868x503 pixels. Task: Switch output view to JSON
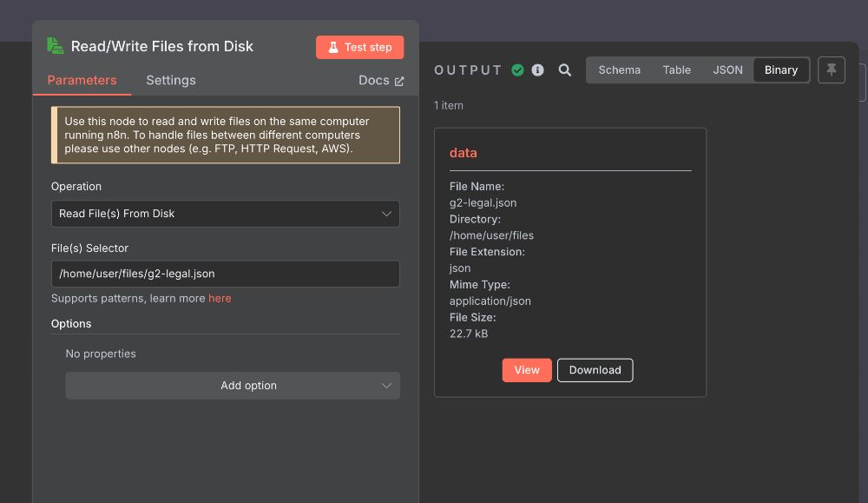click(x=727, y=69)
